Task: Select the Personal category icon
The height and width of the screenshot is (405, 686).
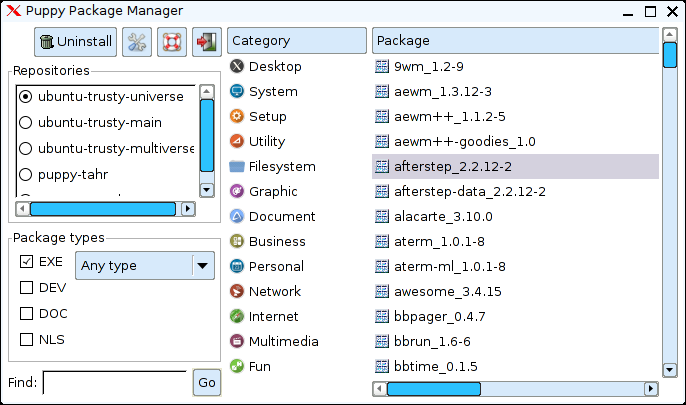Action: click(237, 266)
